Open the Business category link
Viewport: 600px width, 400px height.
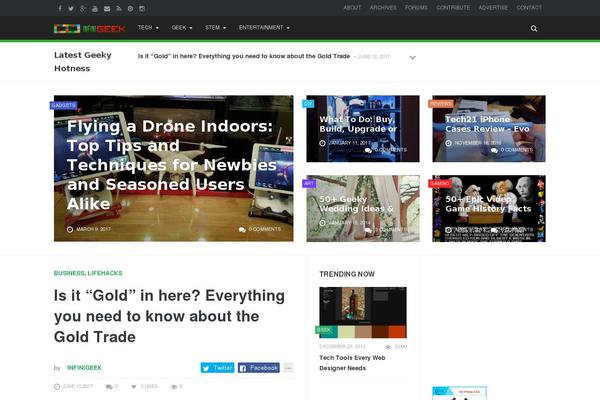[69, 273]
